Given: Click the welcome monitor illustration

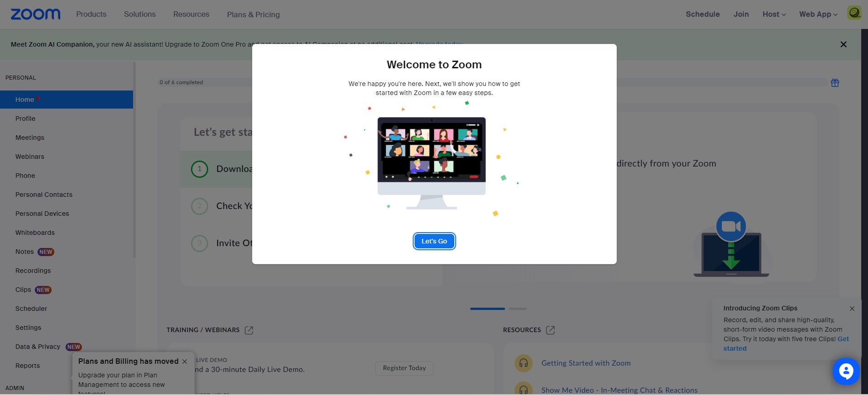Looking at the screenshot, I should [x=432, y=163].
